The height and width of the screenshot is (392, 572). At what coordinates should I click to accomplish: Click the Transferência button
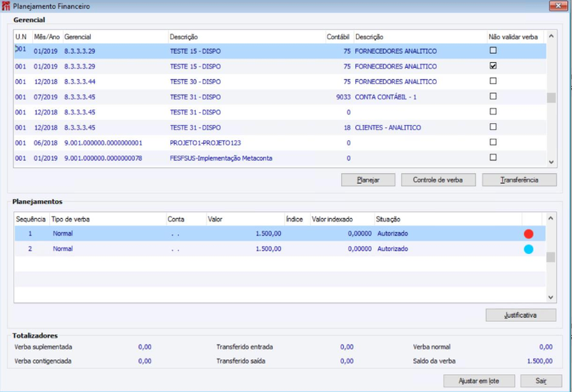coord(519,180)
